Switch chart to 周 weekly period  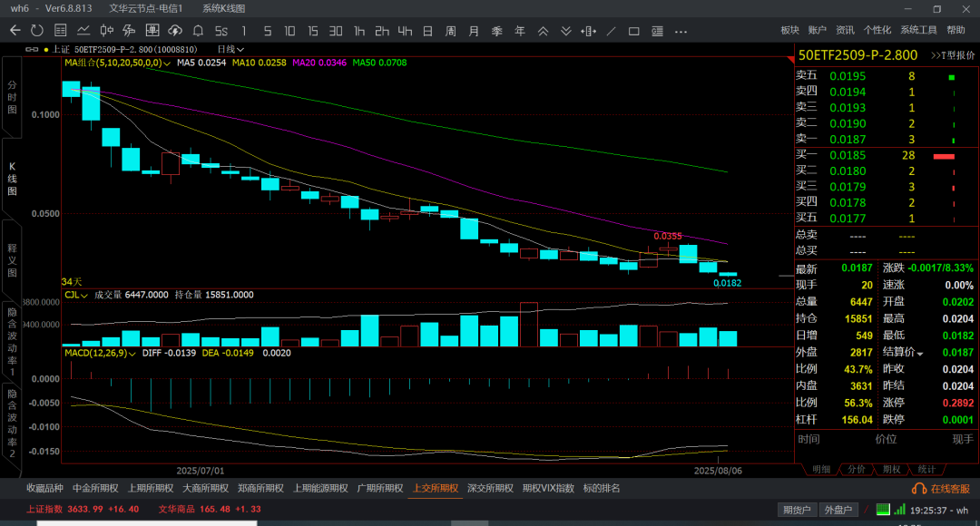450,31
